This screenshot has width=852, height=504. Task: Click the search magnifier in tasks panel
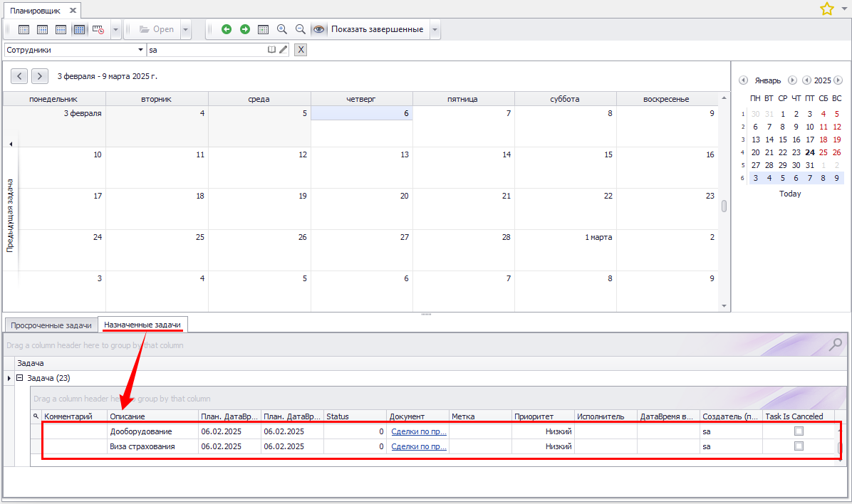[x=836, y=345]
